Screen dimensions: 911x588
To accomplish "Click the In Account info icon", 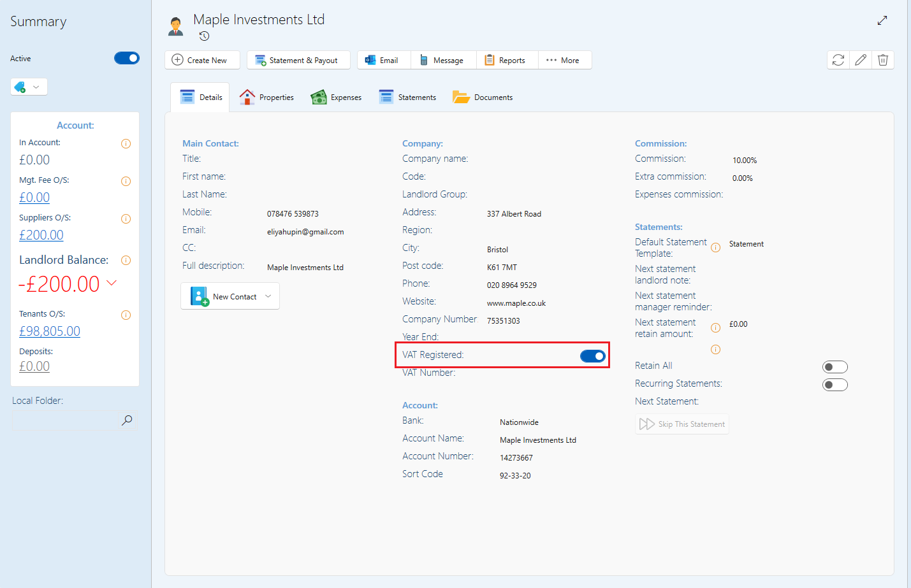I will point(126,143).
